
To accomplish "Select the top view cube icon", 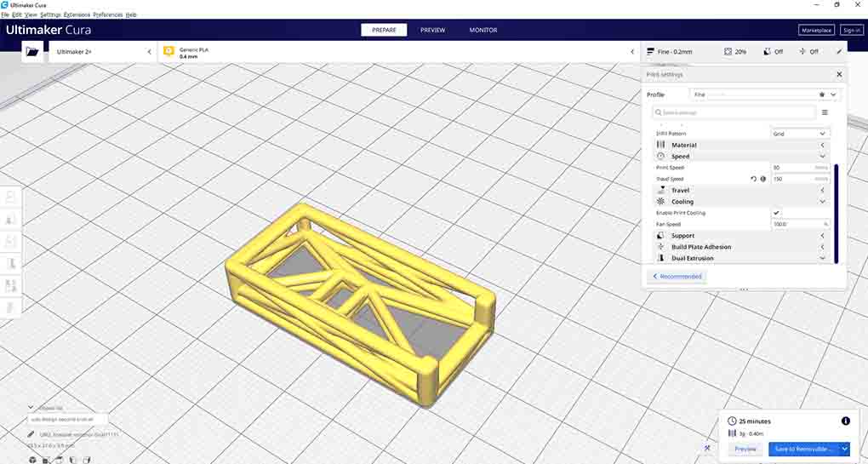I will click(x=60, y=460).
